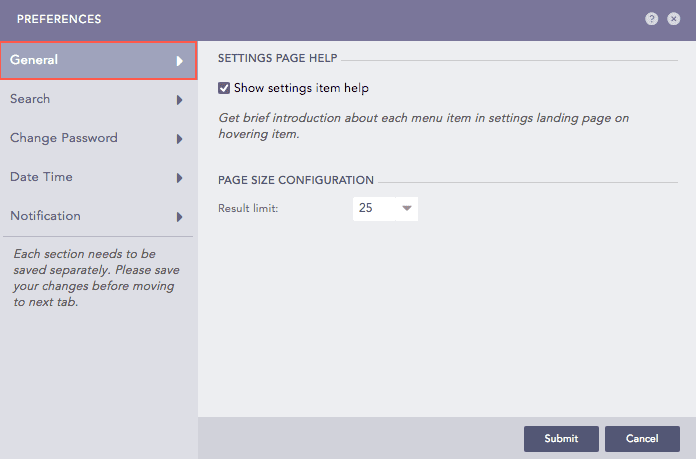The height and width of the screenshot is (459, 696).
Task: Open the Result limit dropdown
Action: 385,208
